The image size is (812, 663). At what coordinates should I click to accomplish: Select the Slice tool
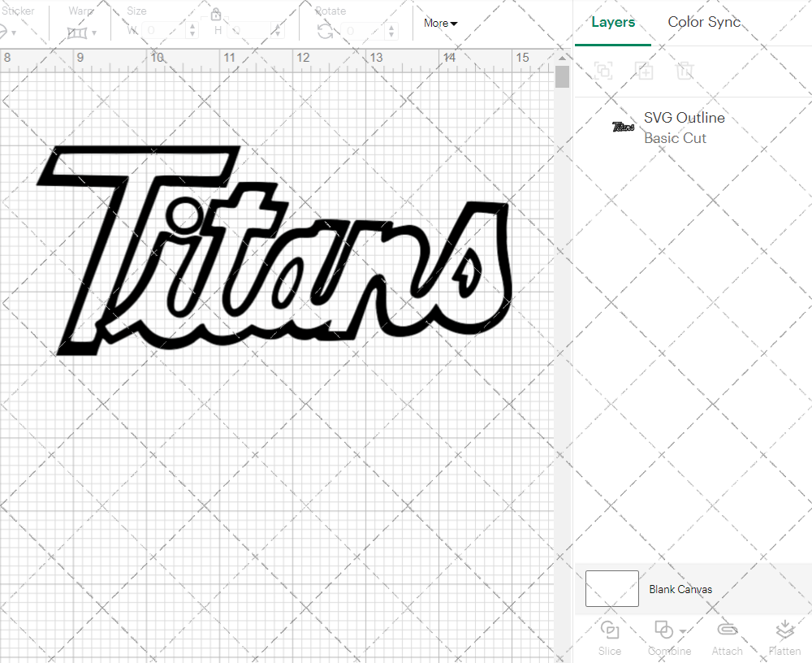pyautogui.click(x=609, y=638)
